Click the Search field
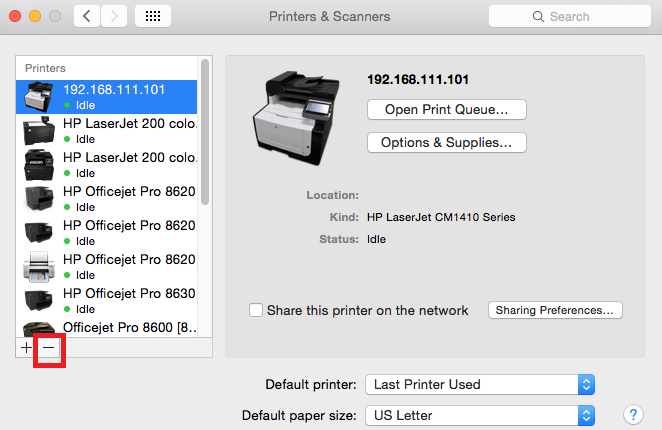 (x=566, y=16)
